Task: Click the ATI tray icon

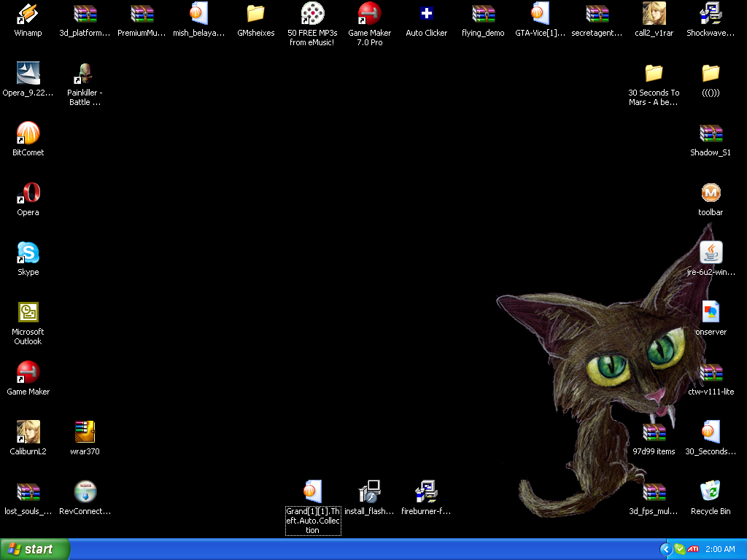Action: tap(693, 550)
